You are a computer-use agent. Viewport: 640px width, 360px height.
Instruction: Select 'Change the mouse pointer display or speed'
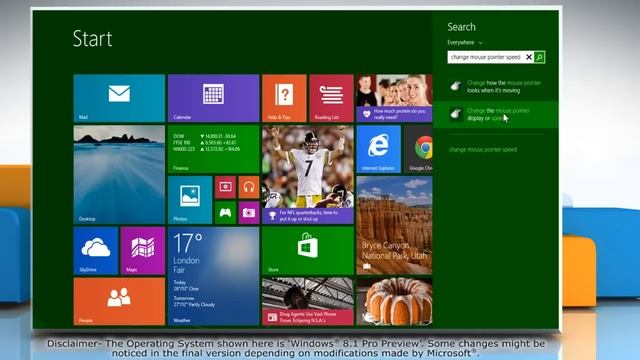[x=496, y=114]
